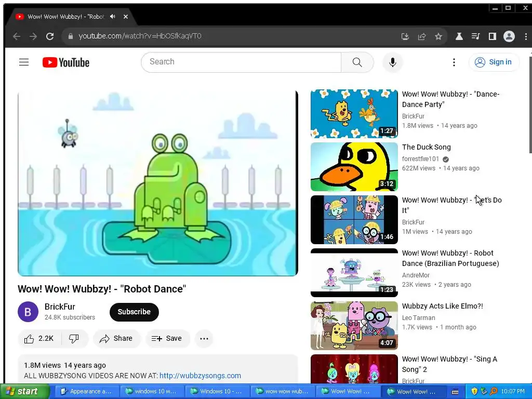
Task: Open more actions ellipsis below video
Action: pos(204,338)
